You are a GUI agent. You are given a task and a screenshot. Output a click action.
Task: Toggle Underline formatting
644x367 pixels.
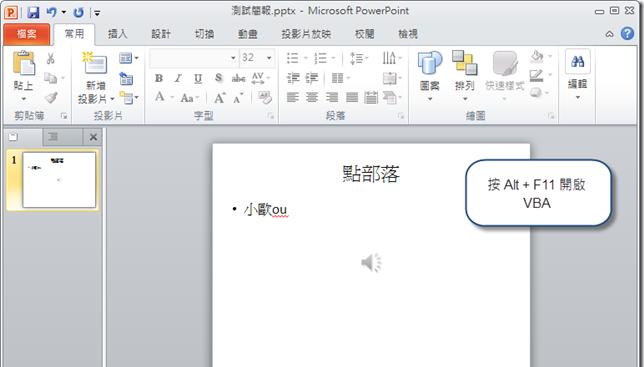pos(198,78)
